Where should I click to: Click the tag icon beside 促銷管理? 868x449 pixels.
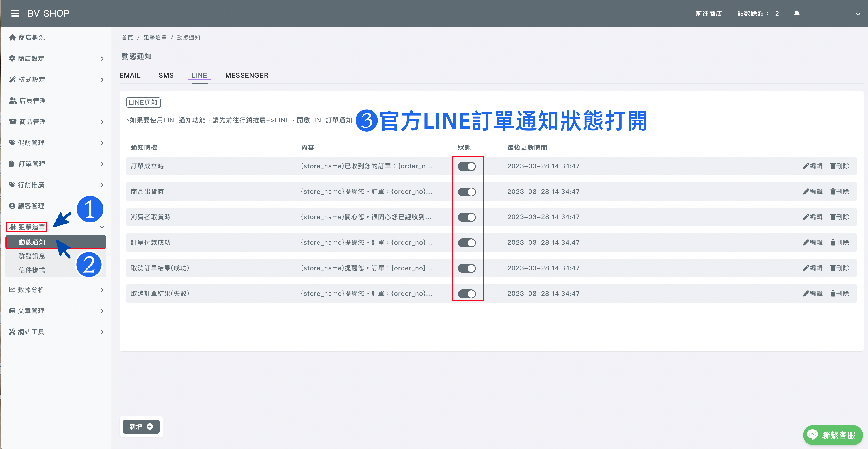click(12, 143)
